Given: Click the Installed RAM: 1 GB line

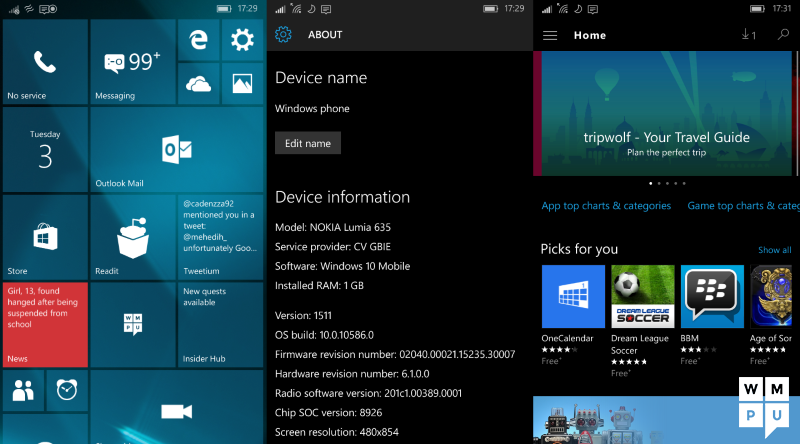Looking at the screenshot, I should [319, 285].
